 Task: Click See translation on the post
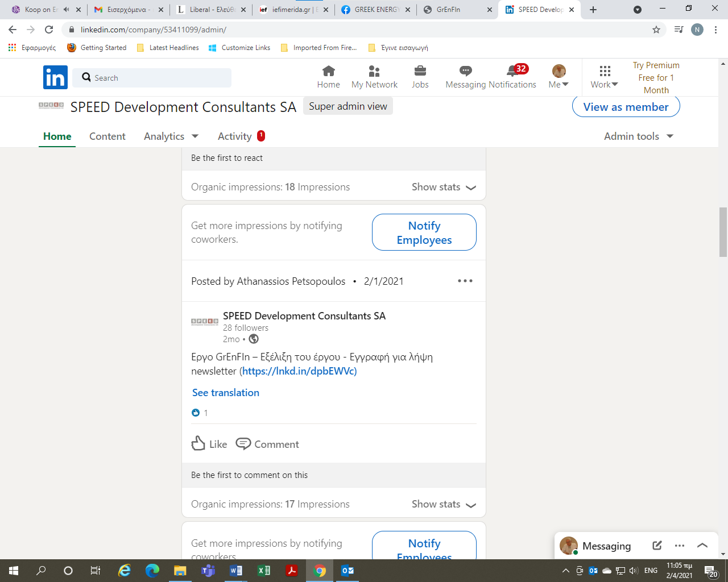point(226,393)
